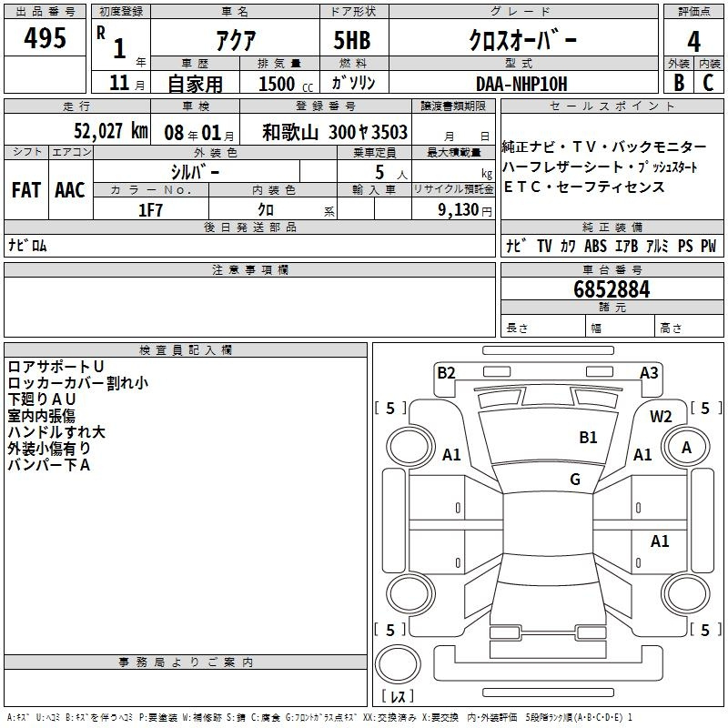Click the displacement value 1500 cc
This screenshot has width=728, height=728.
[x=286, y=84]
